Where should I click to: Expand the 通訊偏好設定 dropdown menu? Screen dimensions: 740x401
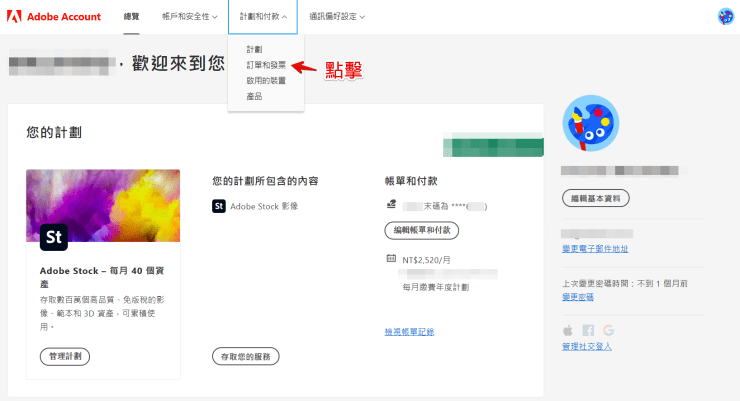pyautogui.click(x=337, y=17)
